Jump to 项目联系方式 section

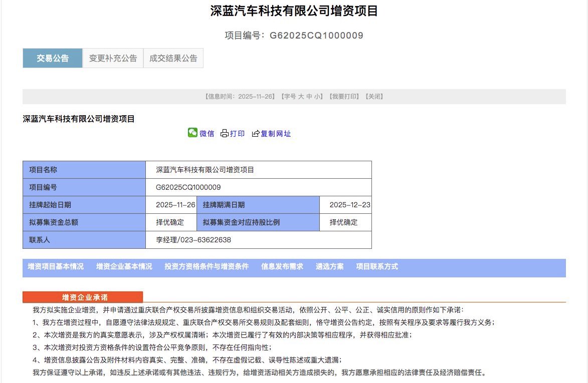(x=376, y=266)
